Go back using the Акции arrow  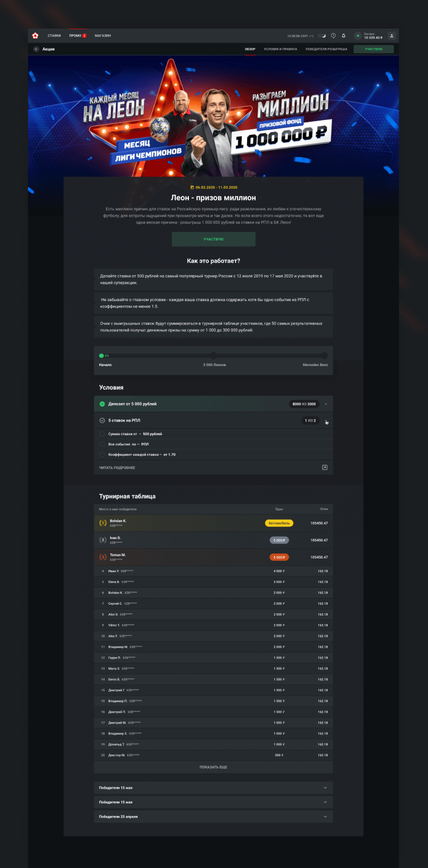(x=37, y=49)
